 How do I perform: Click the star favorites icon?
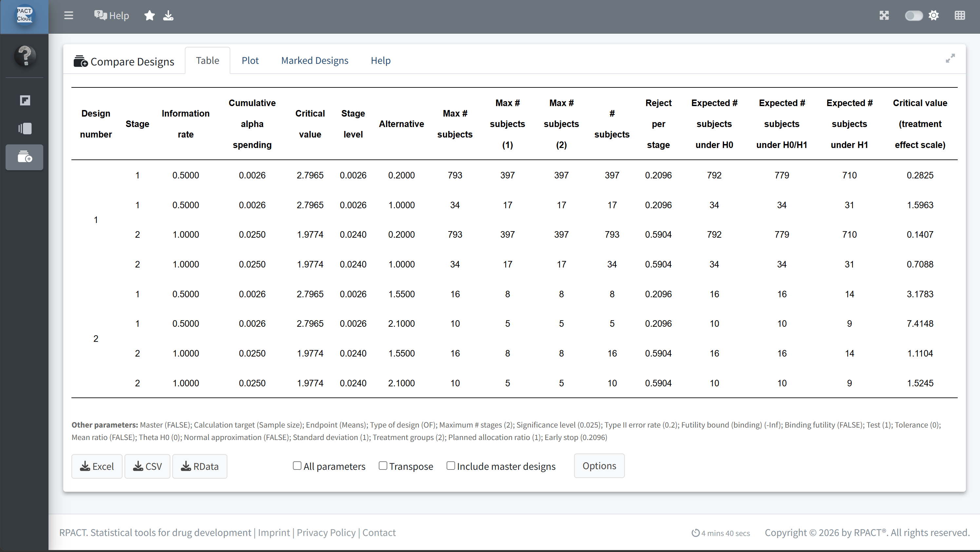pos(149,16)
